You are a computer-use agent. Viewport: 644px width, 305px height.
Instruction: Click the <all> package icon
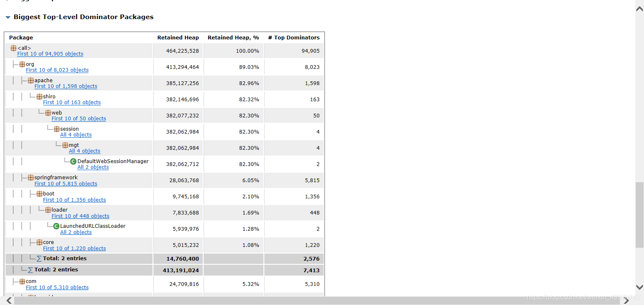[14, 48]
